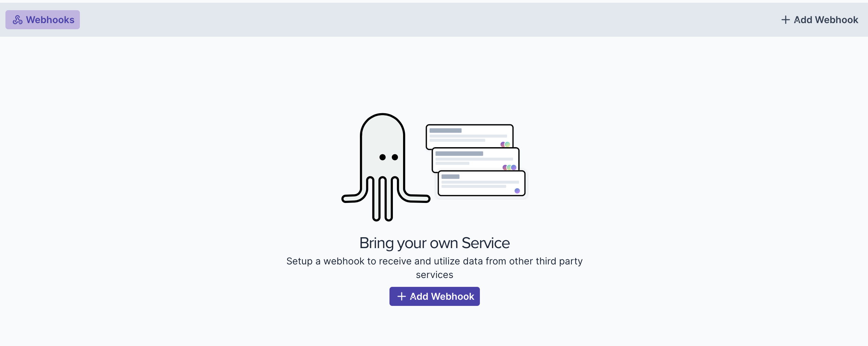Click the "Bring your own Service" heading

[434, 243]
